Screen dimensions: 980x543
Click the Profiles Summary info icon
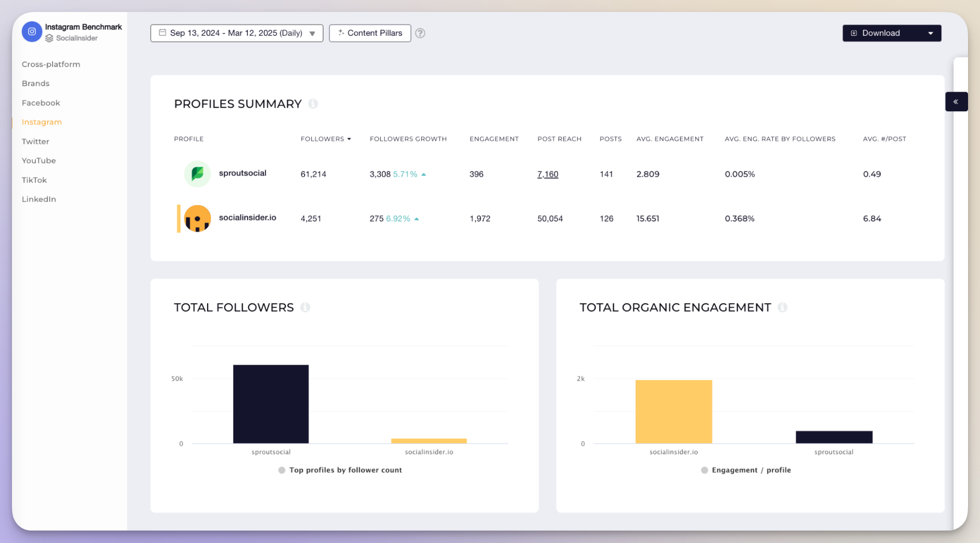[313, 104]
